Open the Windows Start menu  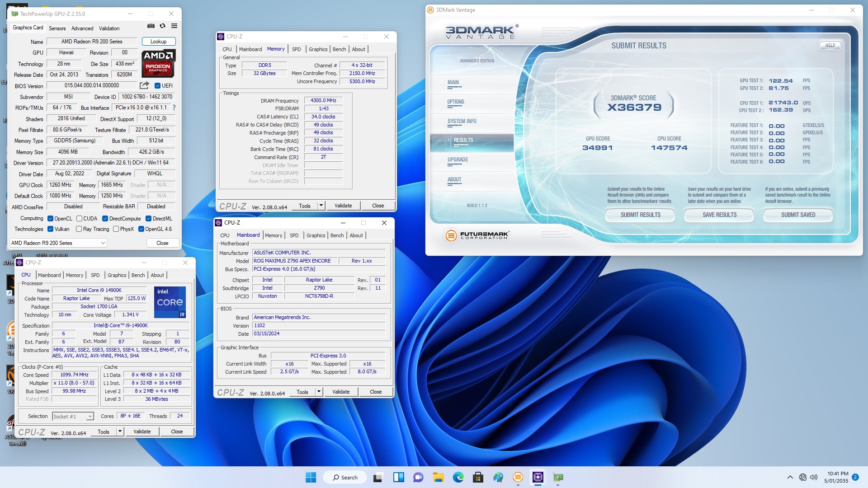point(311,477)
